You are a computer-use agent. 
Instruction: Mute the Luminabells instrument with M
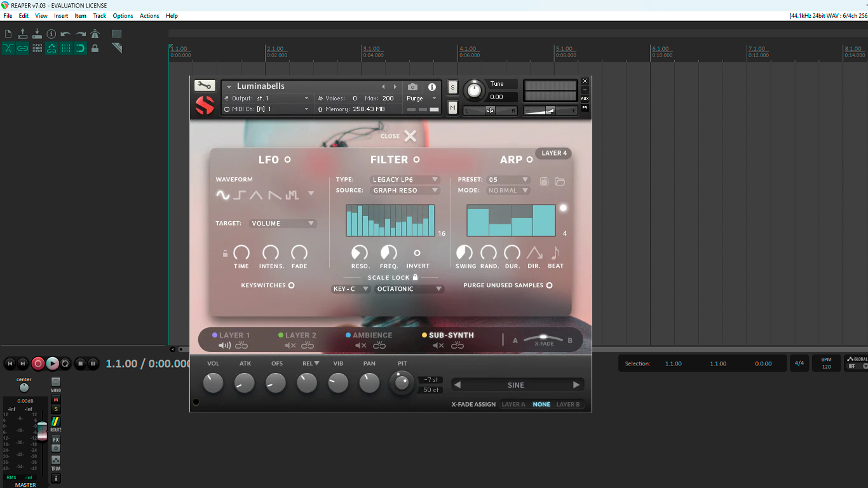point(452,108)
